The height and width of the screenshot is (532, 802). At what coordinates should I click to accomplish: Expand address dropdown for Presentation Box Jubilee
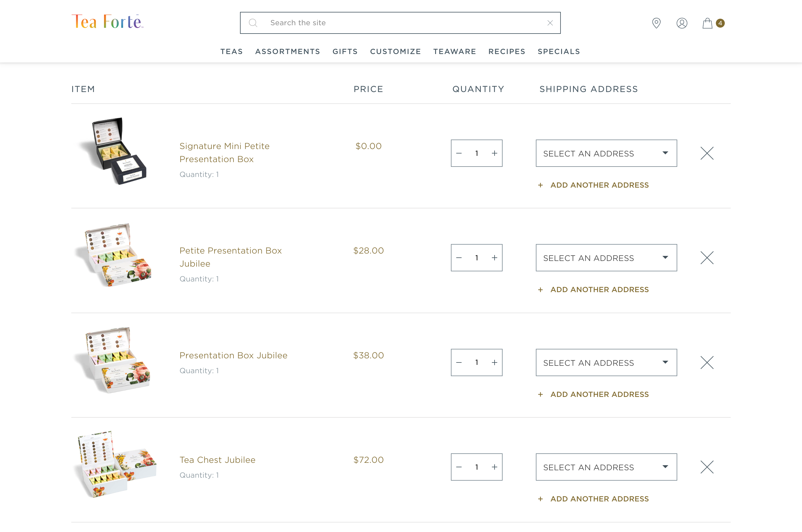coord(606,363)
